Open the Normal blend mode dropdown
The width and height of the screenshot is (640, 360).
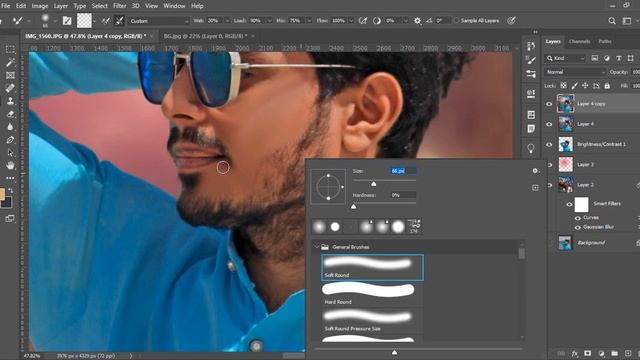point(575,72)
